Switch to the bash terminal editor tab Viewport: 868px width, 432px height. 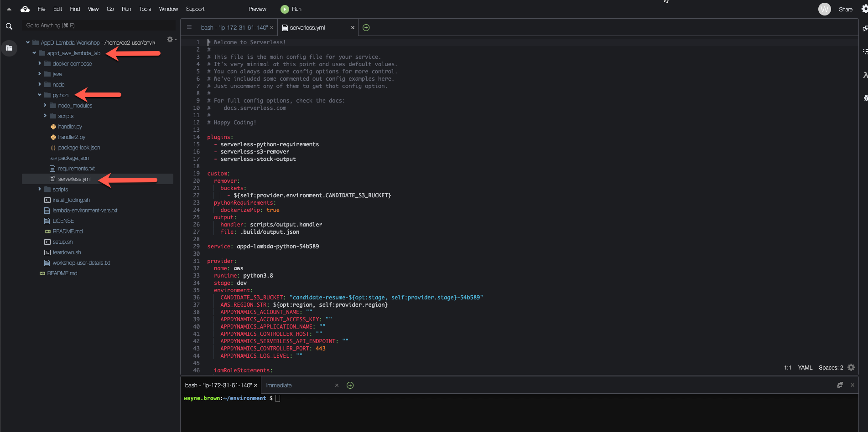click(234, 28)
